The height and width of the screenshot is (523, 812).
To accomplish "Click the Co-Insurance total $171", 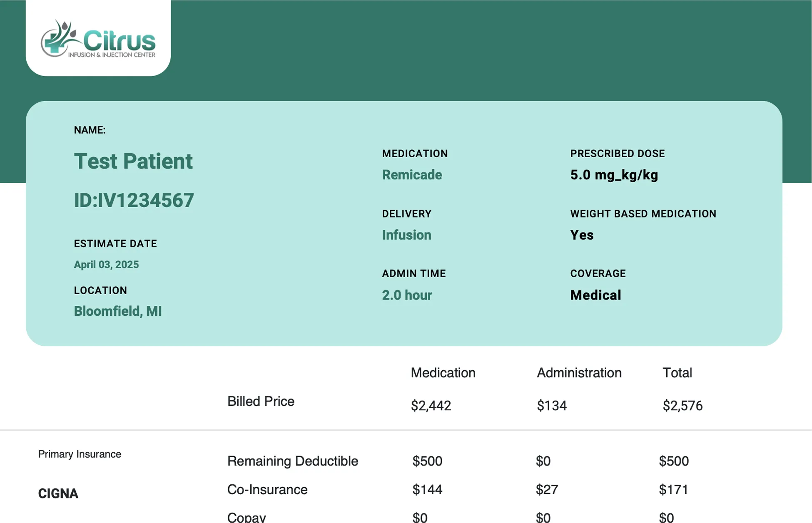I will coord(673,490).
